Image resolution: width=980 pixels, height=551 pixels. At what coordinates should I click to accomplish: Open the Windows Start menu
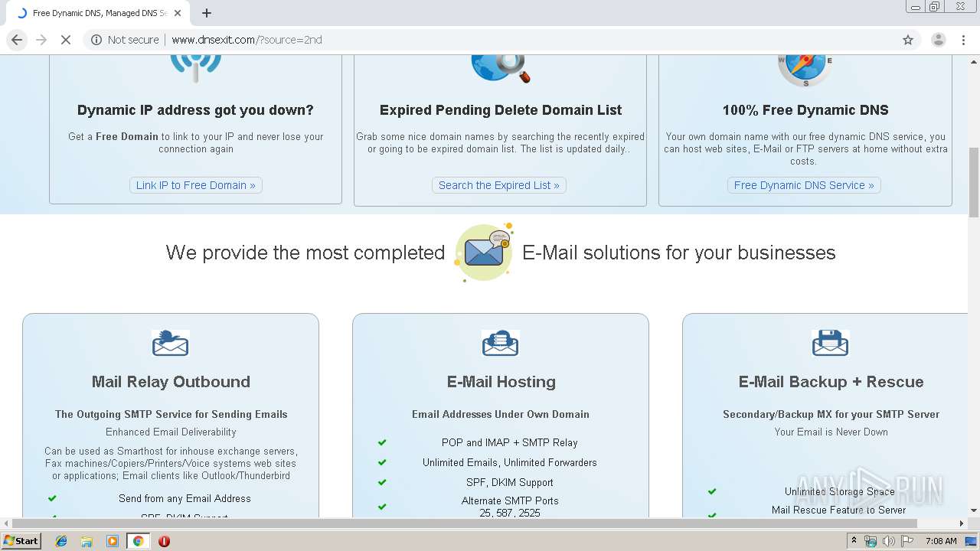(21, 541)
